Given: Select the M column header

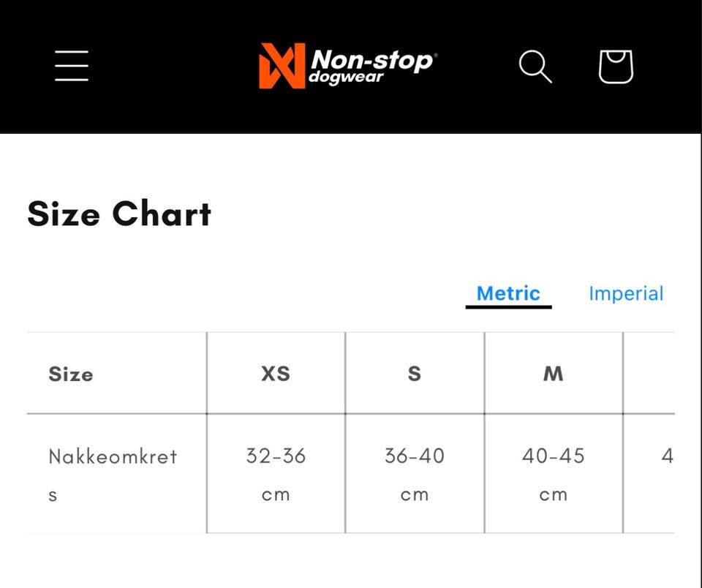Looking at the screenshot, I should [554, 374].
